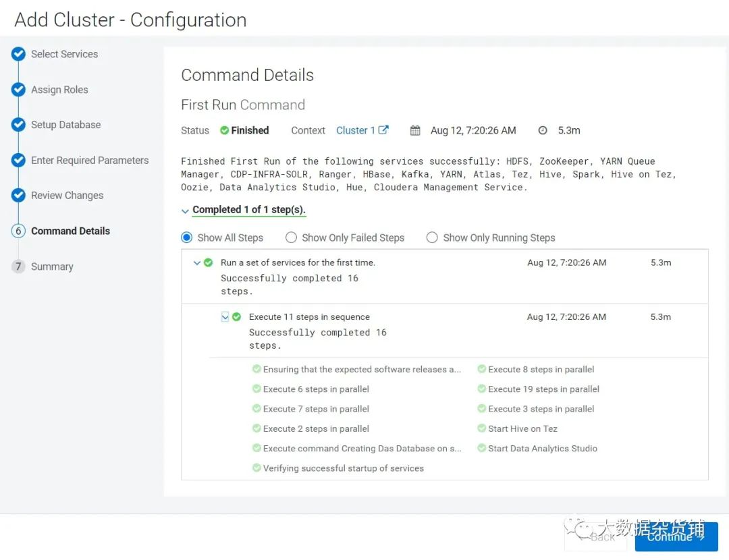This screenshot has height=560, width=729.
Task: Click check icon for Ensuring expected software releases
Action: point(256,369)
